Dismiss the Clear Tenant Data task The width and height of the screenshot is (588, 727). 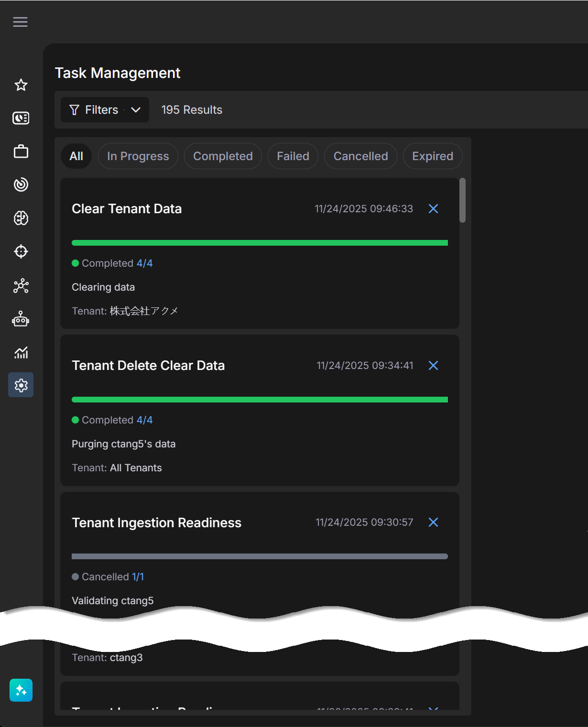pyautogui.click(x=433, y=209)
